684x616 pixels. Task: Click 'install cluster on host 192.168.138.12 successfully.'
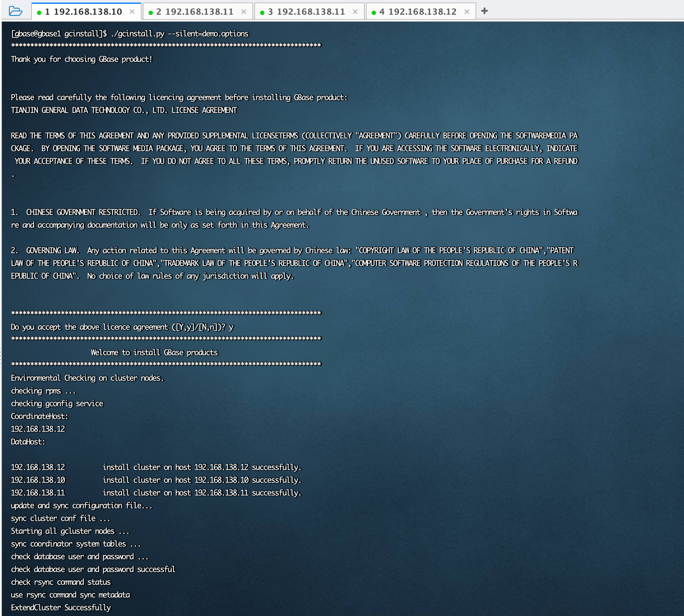click(202, 467)
